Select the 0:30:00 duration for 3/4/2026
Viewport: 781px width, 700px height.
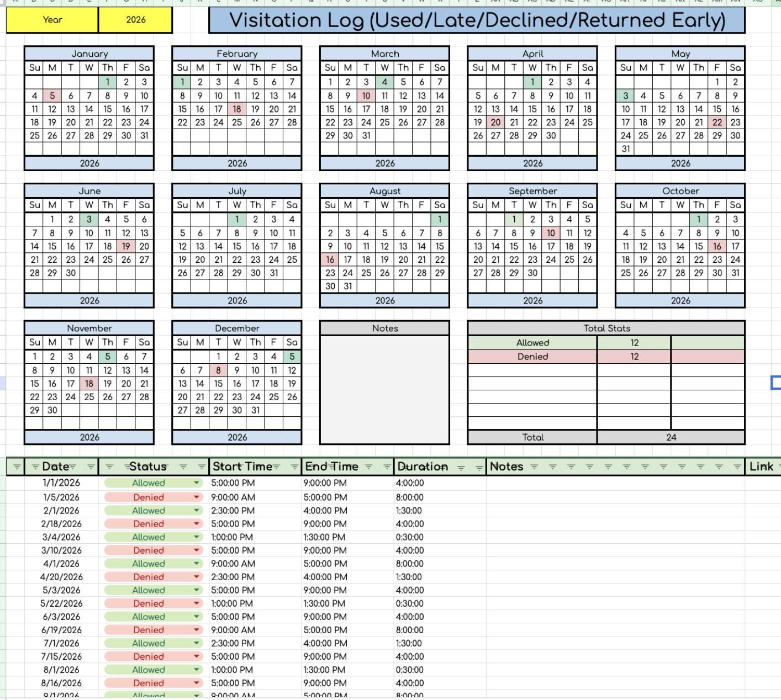click(440, 537)
